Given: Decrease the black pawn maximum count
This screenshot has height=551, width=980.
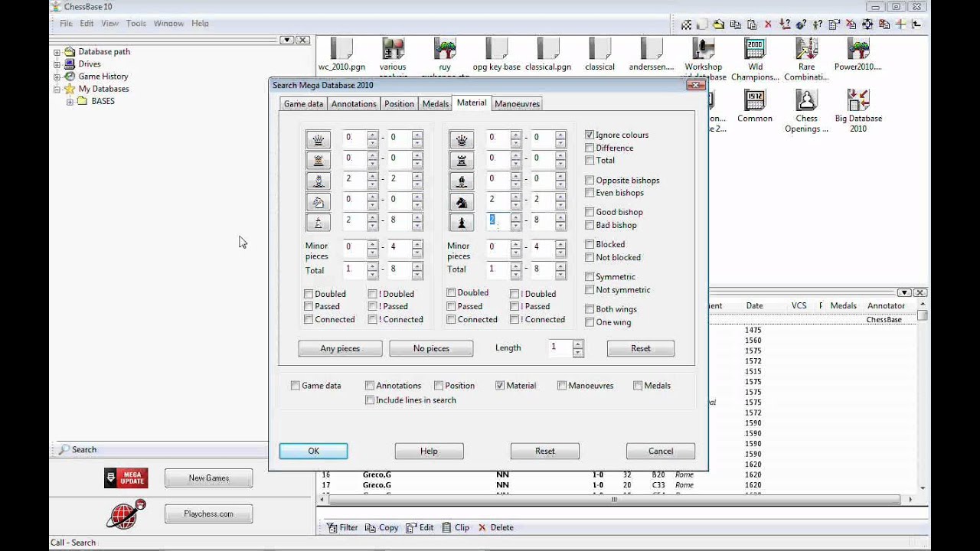Looking at the screenshot, I should (561, 227).
